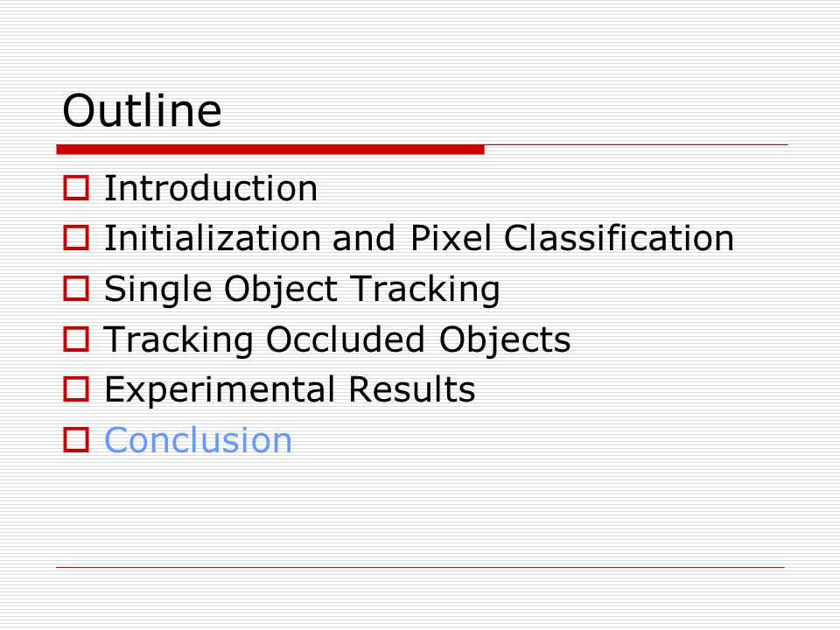840x630 pixels.
Task: Click the words Pixel Classification
Action: 572,238
